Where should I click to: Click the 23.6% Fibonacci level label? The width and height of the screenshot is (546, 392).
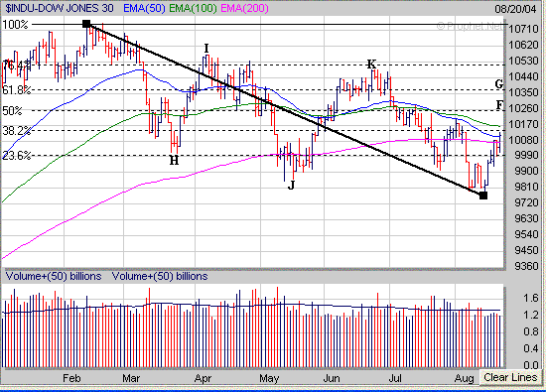(x=17, y=156)
